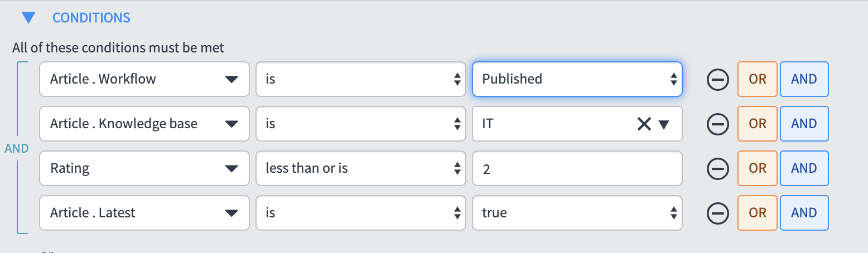
Task: Remove the Rating condition row
Action: click(718, 168)
